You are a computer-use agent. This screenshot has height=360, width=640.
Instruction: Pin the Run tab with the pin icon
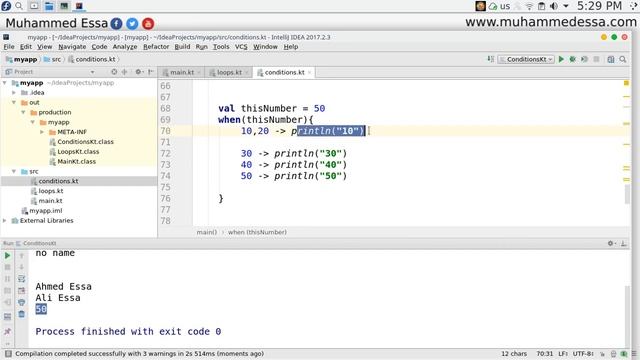click(7, 331)
